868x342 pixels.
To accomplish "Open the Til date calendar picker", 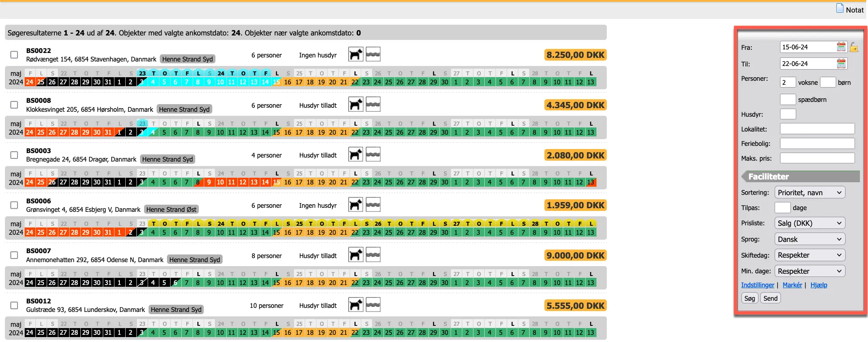I will point(841,64).
